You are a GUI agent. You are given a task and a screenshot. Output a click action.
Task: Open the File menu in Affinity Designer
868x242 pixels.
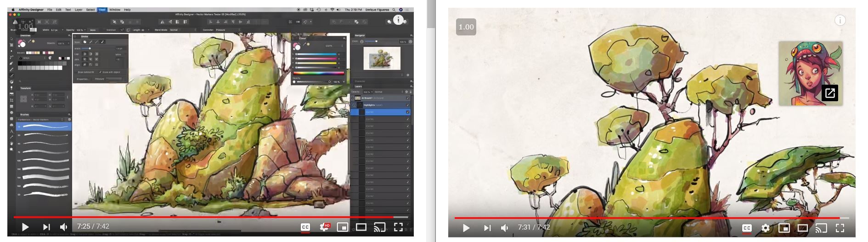50,9
